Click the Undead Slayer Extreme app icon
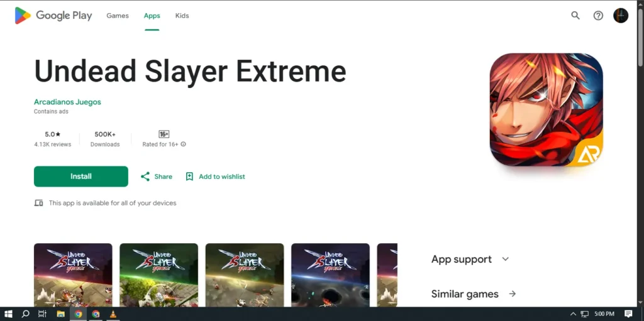Viewport: 644px width, 321px height. (x=547, y=109)
